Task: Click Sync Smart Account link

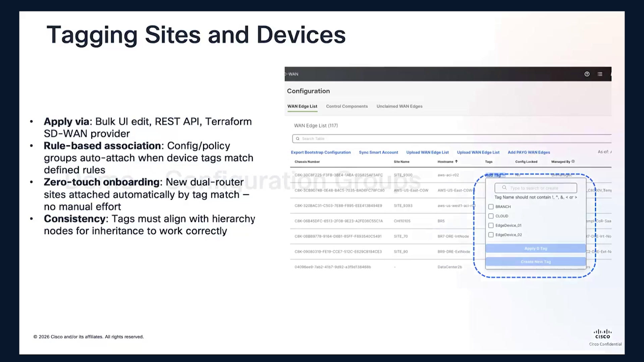Action: (378, 152)
